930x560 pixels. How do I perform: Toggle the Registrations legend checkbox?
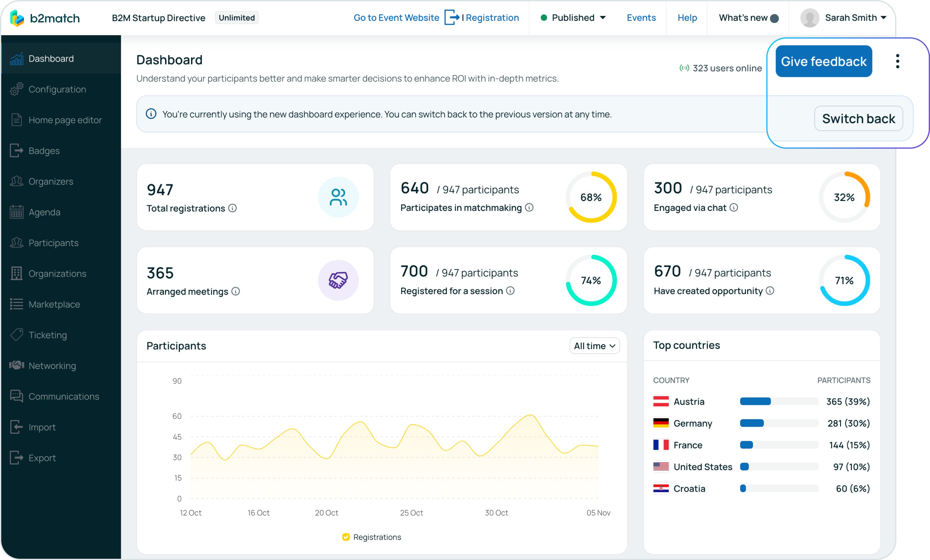pos(346,537)
